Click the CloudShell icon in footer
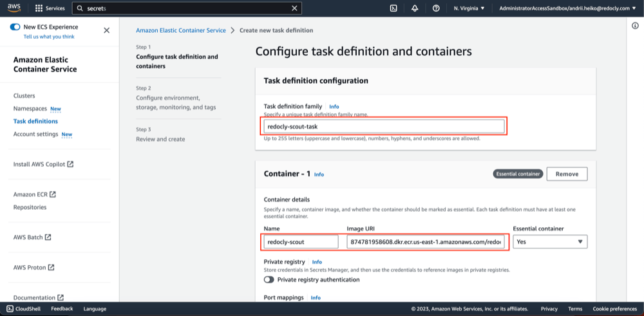This screenshot has width=644, height=316. [10, 309]
